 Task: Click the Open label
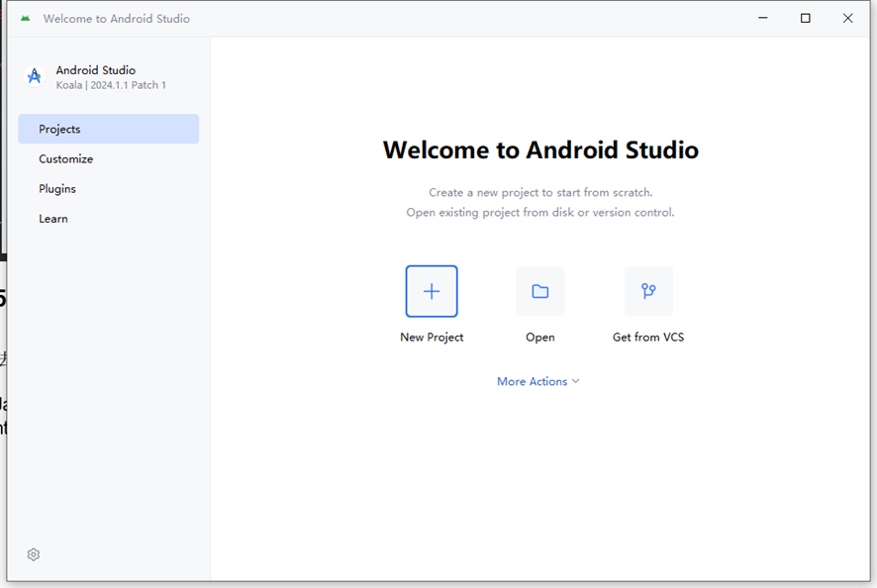540,338
